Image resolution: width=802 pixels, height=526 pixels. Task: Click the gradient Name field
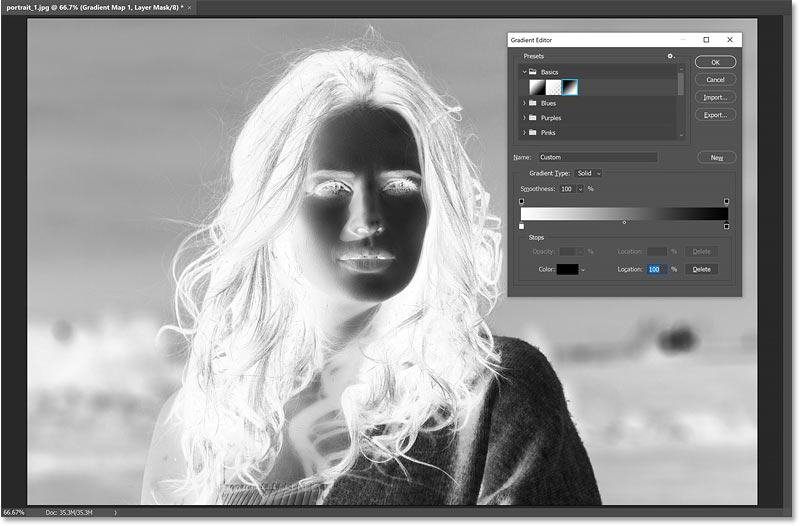(597, 158)
